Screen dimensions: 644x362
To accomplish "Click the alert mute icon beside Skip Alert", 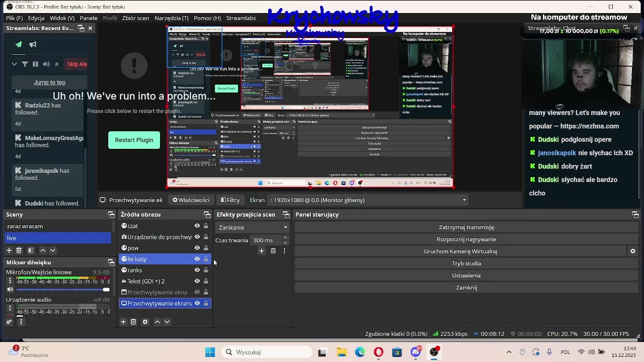I will click(56, 64).
